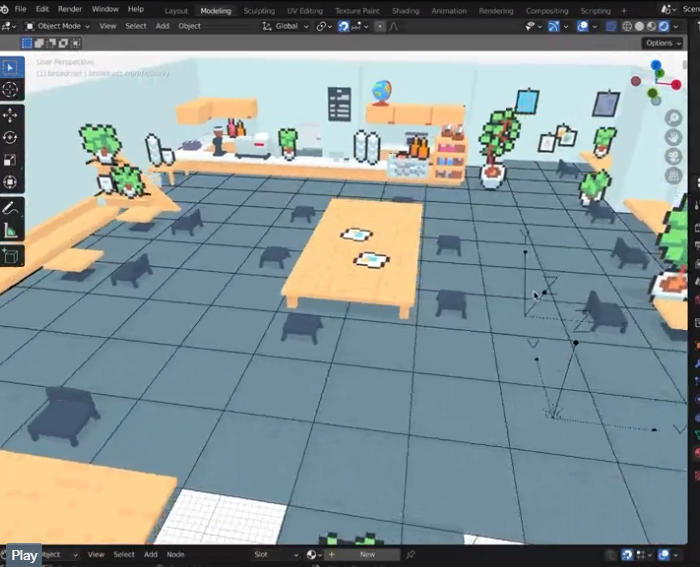Open the viewport shading options dropdown
Screen dimensions: 700x567
pos(675,27)
